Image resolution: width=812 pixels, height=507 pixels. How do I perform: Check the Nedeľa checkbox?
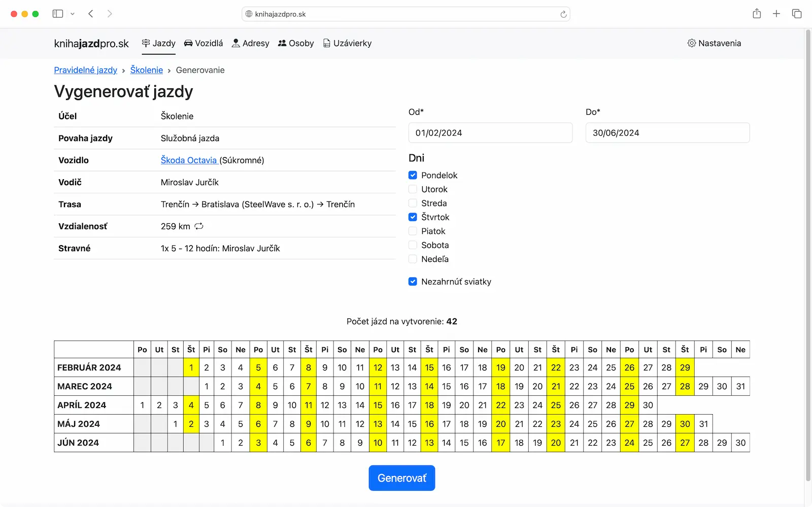pos(413,259)
